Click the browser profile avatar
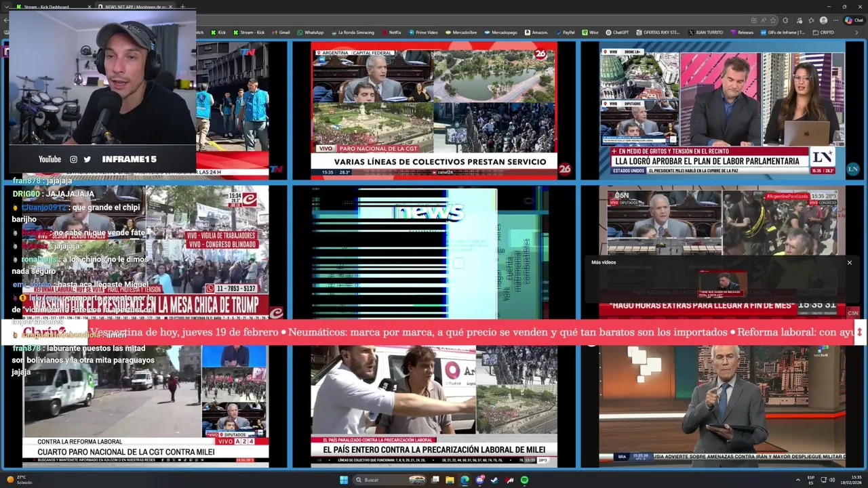The width and height of the screenshot is (868, 488). (823, 20)
